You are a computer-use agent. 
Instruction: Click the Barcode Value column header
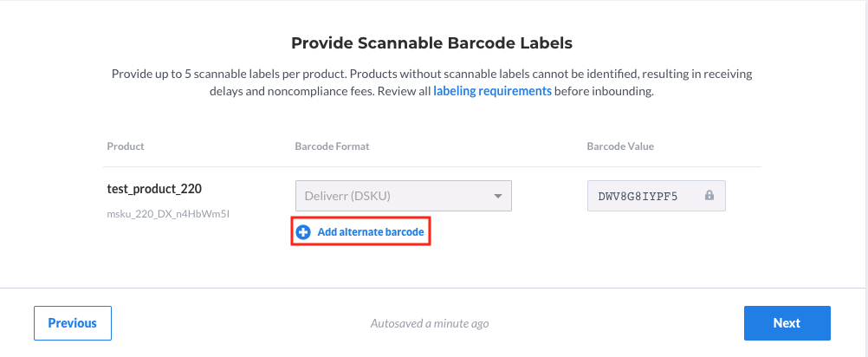(620, 146)
